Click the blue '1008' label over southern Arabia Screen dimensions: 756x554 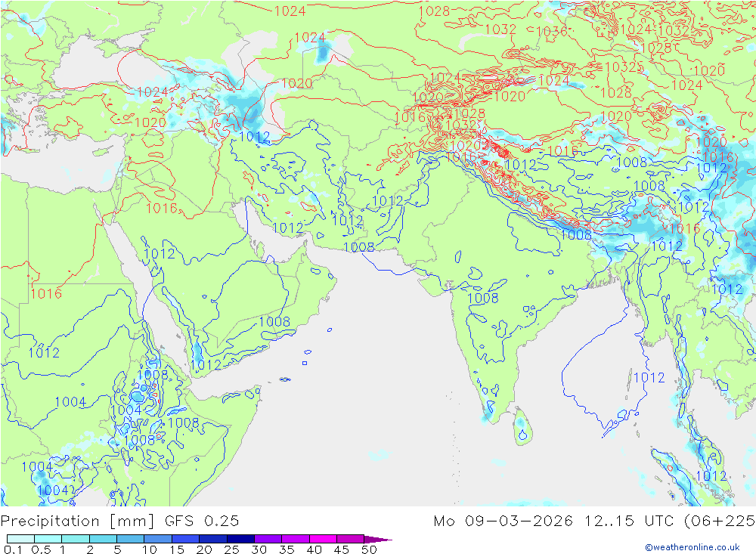coord(274,322)
